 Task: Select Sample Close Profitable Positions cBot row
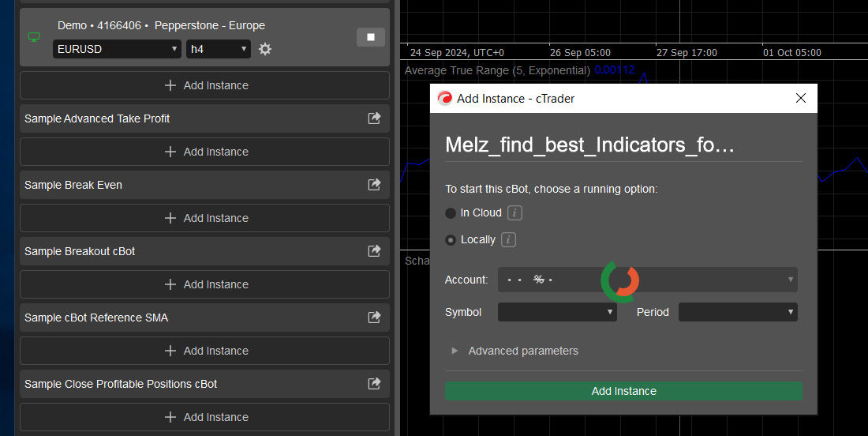(x=205, y=384)
